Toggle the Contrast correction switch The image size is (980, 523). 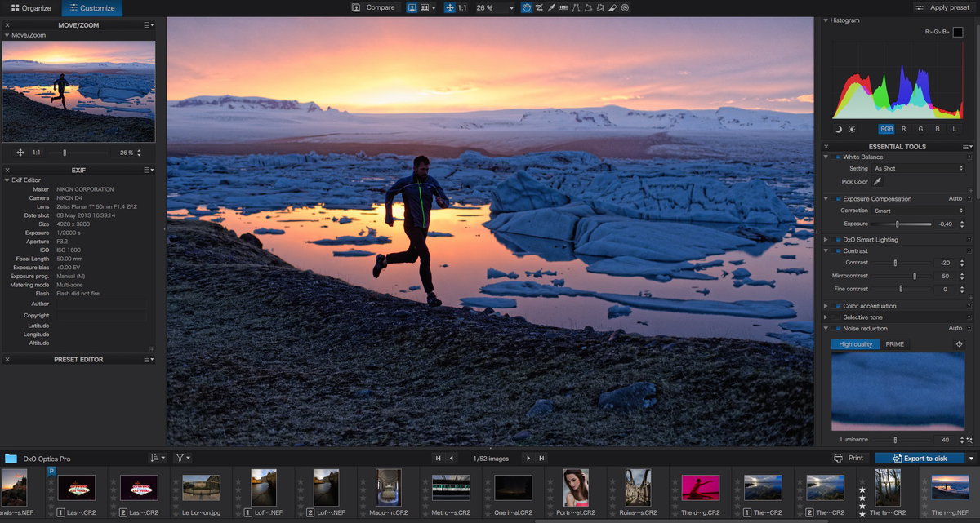[x=837, y=250]
